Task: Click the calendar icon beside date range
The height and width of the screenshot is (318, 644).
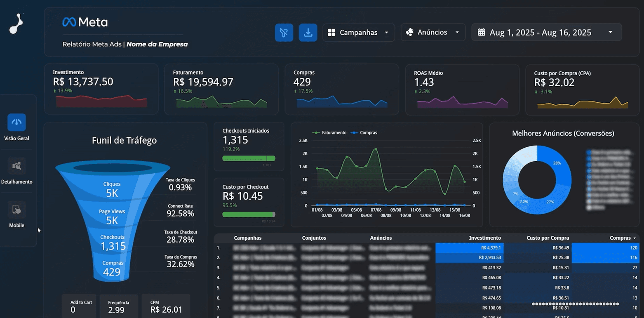Action: click(481, 32)
